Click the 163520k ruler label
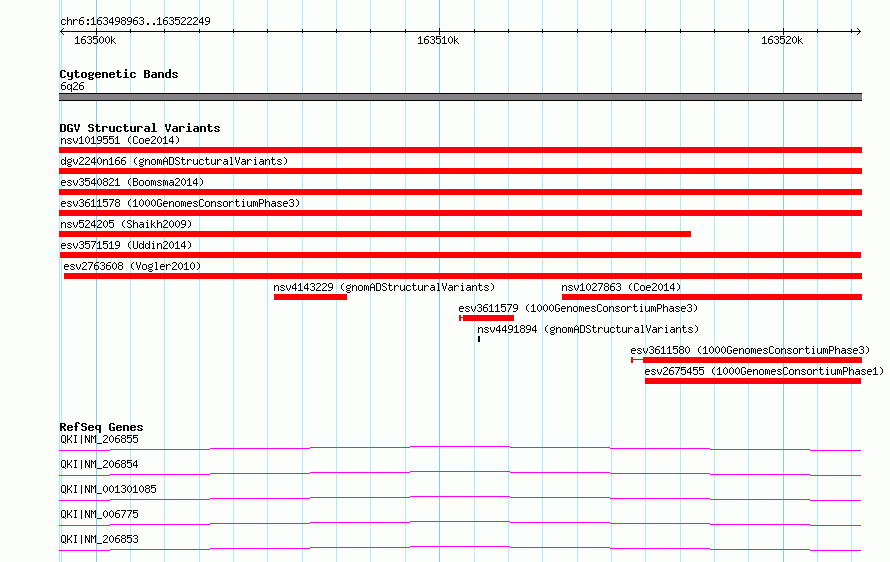This screenshot has width=890, height=562. (782, 40)
